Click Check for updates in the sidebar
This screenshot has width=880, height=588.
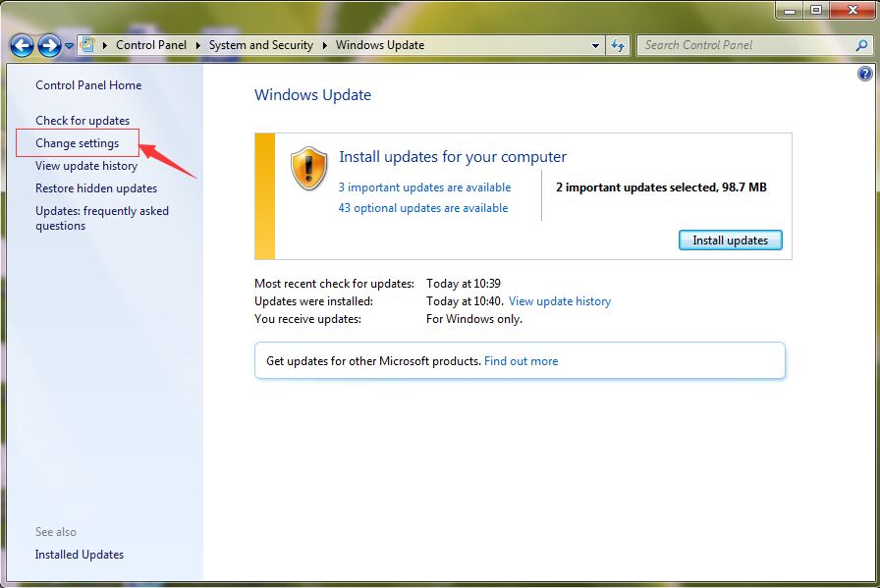82,121
